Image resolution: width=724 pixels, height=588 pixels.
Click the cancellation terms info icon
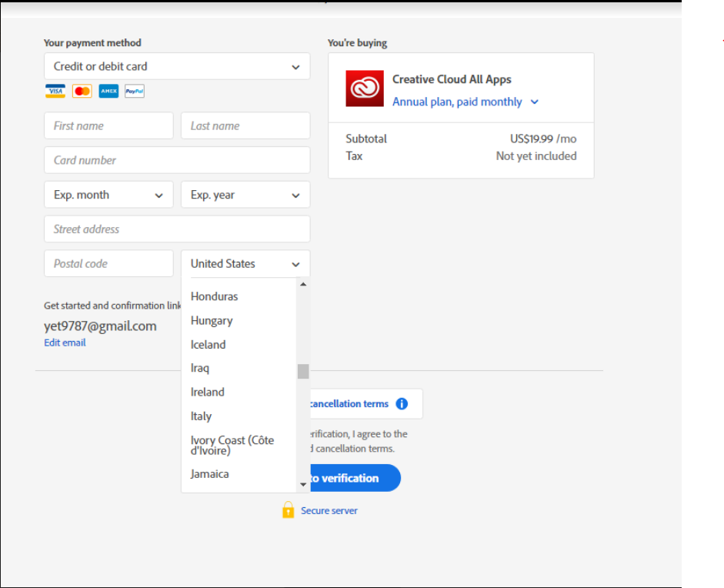(402, 404)
